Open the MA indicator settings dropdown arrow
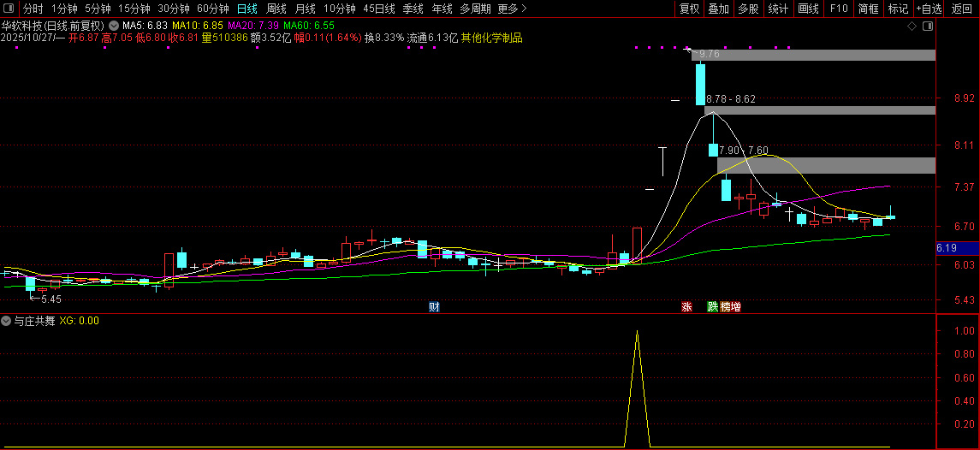The width and height of the screenshot is (980, 450). [113, 27]
